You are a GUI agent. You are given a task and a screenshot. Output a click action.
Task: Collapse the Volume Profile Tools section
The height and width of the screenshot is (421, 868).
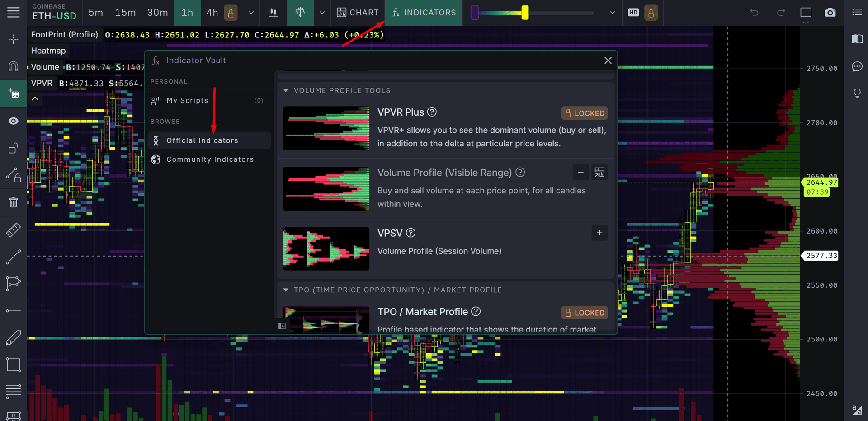pos(286,90)
